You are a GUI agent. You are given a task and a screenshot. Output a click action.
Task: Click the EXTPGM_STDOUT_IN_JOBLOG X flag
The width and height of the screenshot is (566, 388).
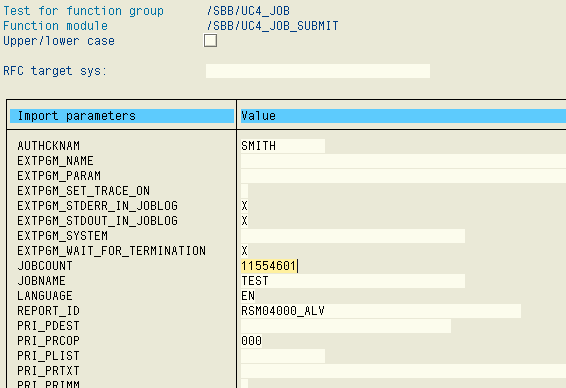click(x=244, y=221)
